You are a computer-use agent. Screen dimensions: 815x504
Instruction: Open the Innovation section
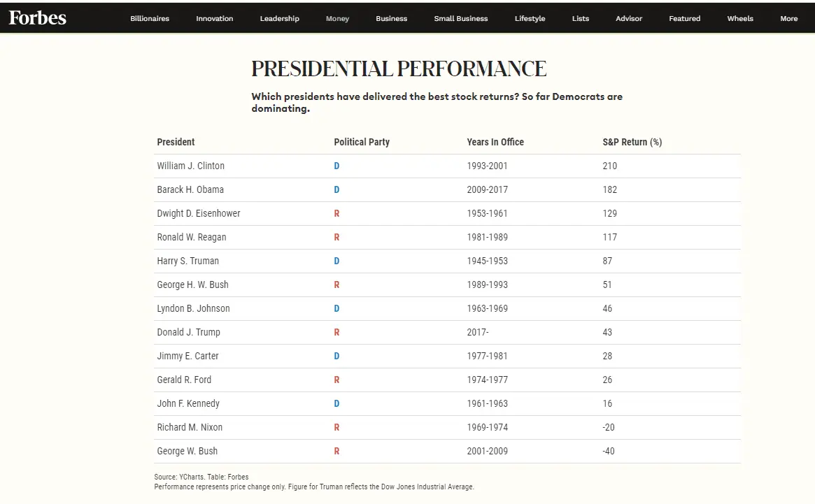[x=215, y=19]
